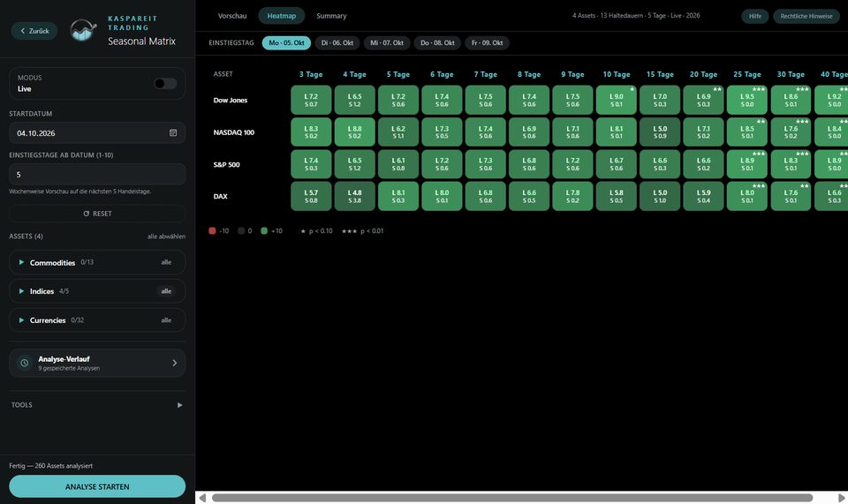Open the Hilfe button
This screenshot has height=504, width=848.
click(755, 16)
